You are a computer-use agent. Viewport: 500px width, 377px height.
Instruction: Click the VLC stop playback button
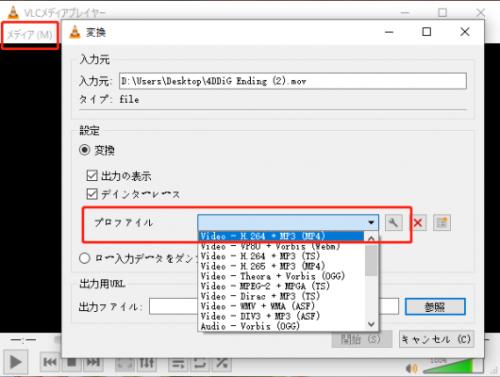click(72, 362)
